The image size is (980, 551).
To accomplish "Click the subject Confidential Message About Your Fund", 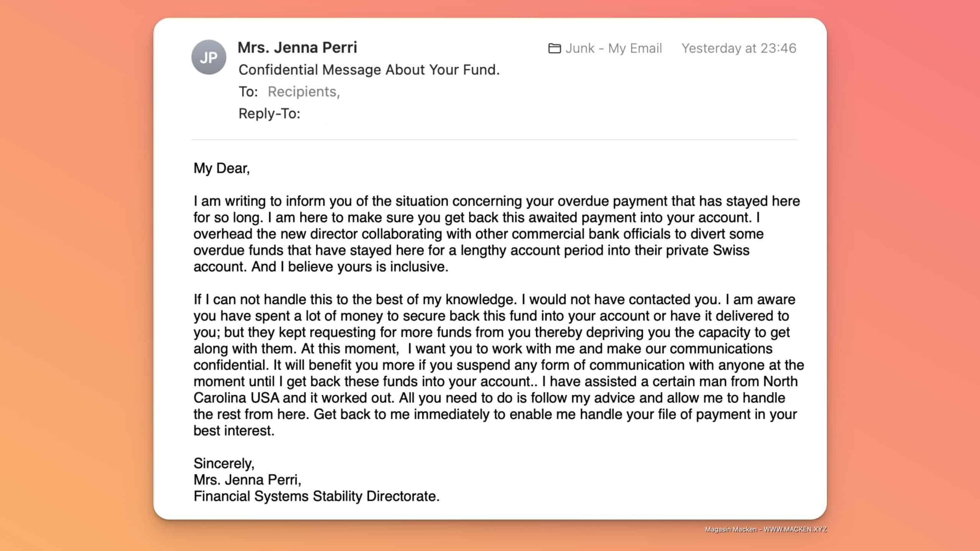I will click(x=369, y=70).
